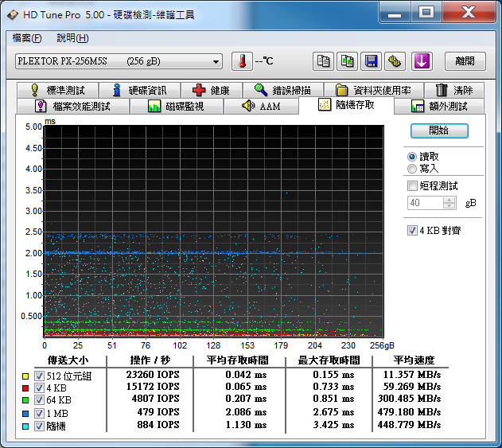Enable the 短程測試 checkbox
502x448 pixels.
click(412, 185)
